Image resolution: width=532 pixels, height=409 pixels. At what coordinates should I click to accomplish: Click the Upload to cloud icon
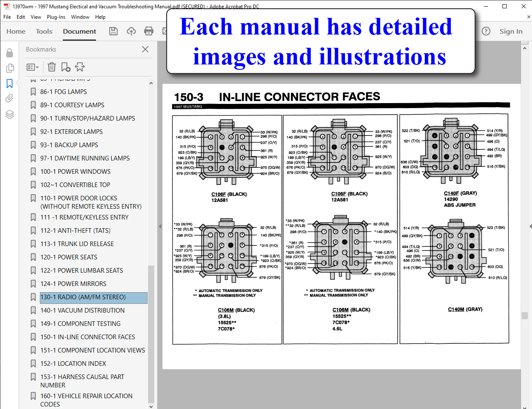(x=131, y=31)
